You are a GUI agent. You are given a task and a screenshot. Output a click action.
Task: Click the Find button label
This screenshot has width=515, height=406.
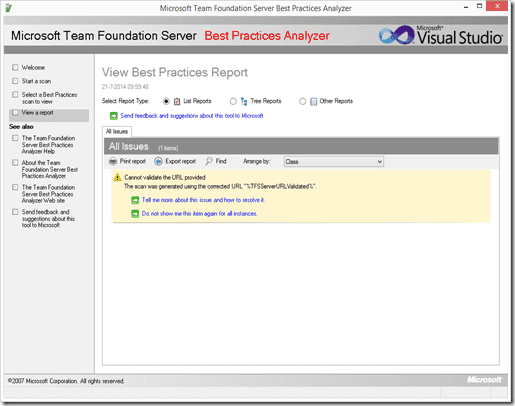(221, 161)
